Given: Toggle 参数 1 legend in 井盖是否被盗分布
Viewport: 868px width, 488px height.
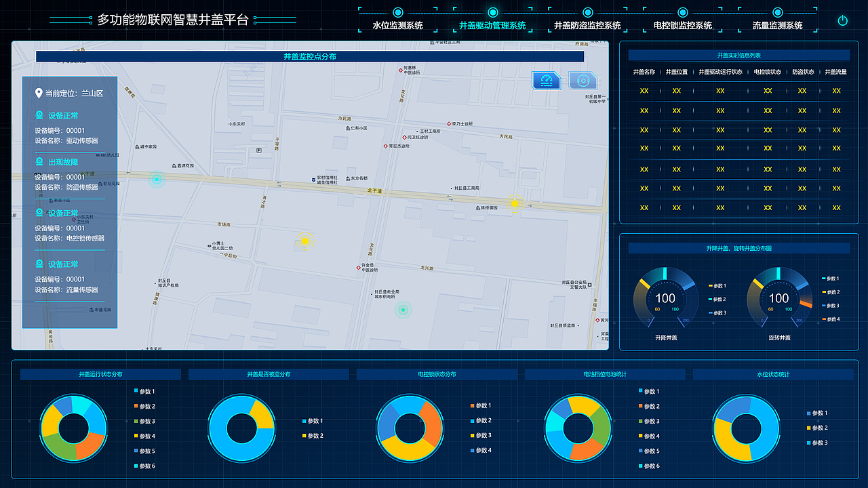Looking at the screenshot, I should tap(313, 421).
